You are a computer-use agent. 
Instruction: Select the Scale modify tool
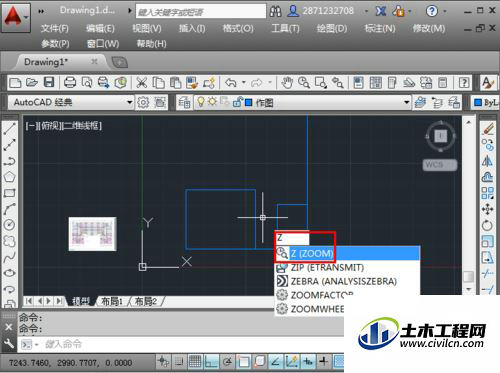(x=488, y=241)
